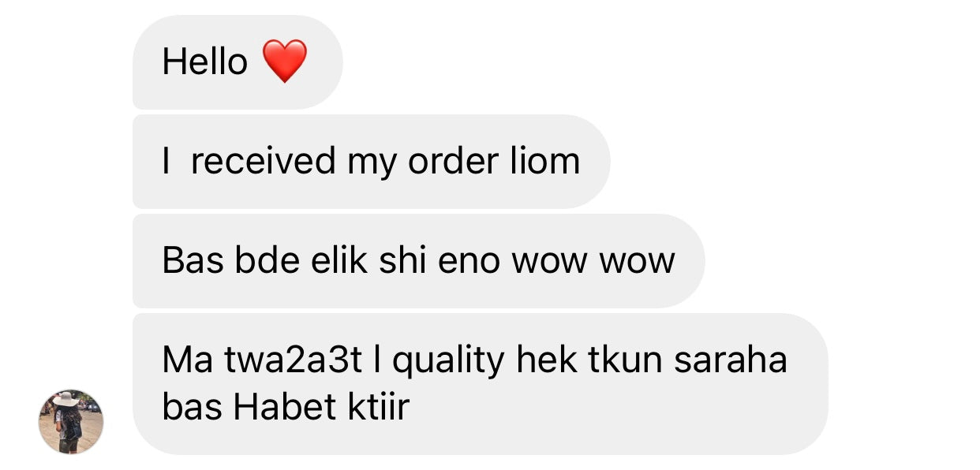
Task: Select the 'Bas bde elik shi eno' message
Action: click(x=418, y=261)
